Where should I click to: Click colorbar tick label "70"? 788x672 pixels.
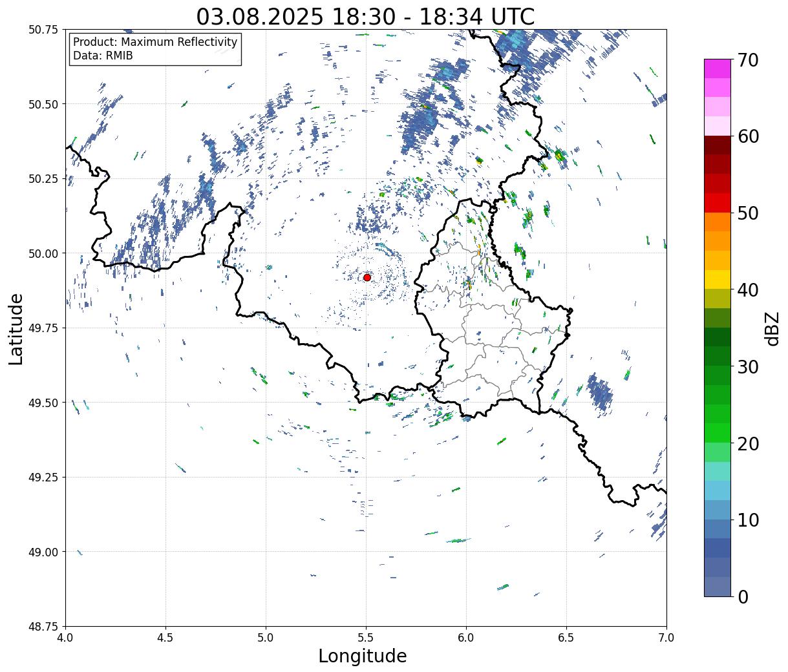[x=748, y=60]
